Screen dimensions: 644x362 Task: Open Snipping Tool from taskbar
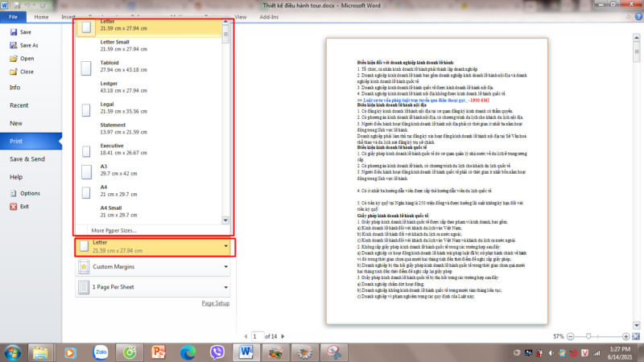point(334,352)
